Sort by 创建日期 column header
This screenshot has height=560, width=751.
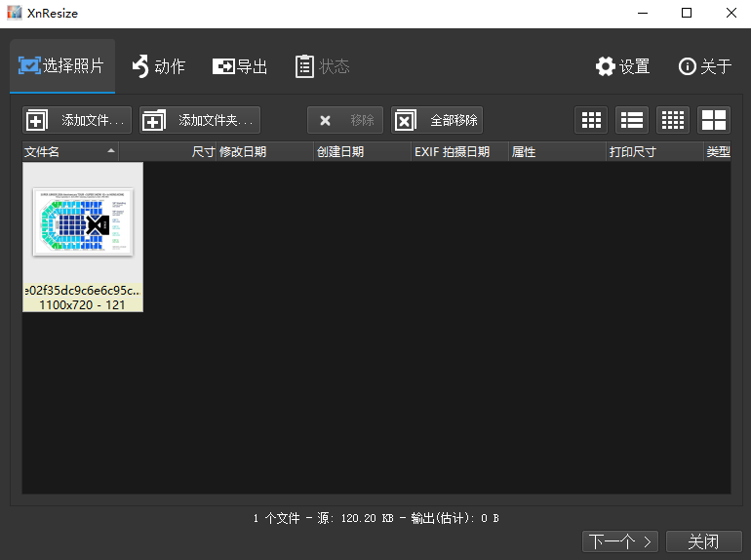(x=361, y=152)
